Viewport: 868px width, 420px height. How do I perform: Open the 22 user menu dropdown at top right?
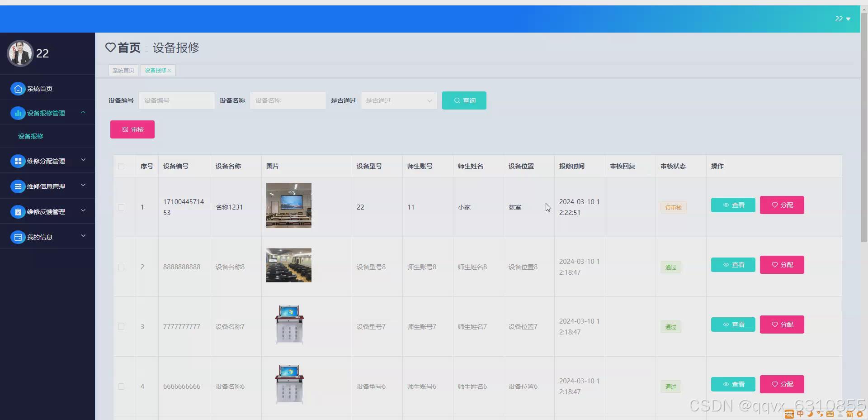click(843, 19)
